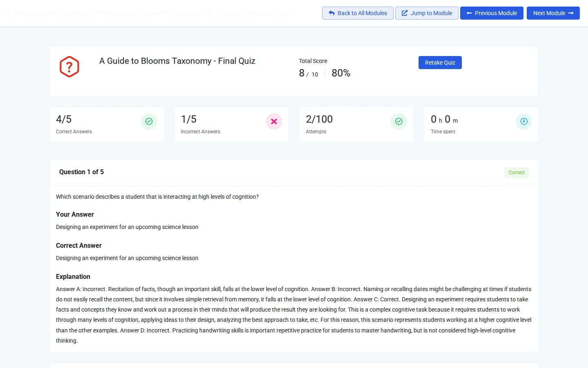Image resolution: width=588 pixels, height=368 pixels.
Task: Click the right arrow icon in Next Module
Action: click(571, 13)
